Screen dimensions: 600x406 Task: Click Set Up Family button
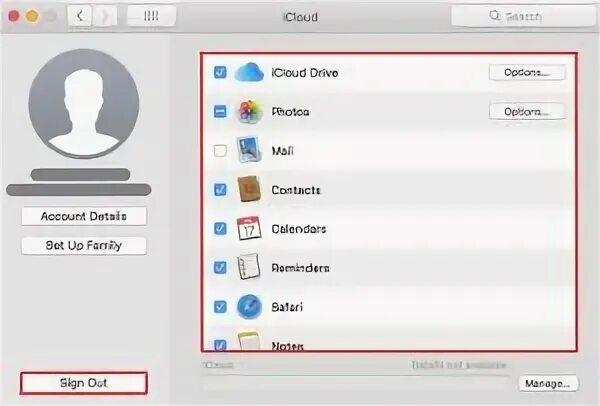click(84, 245)
